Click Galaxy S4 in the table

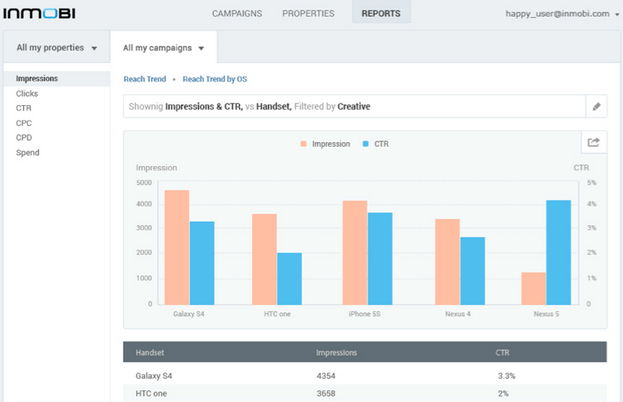(154, 376)
